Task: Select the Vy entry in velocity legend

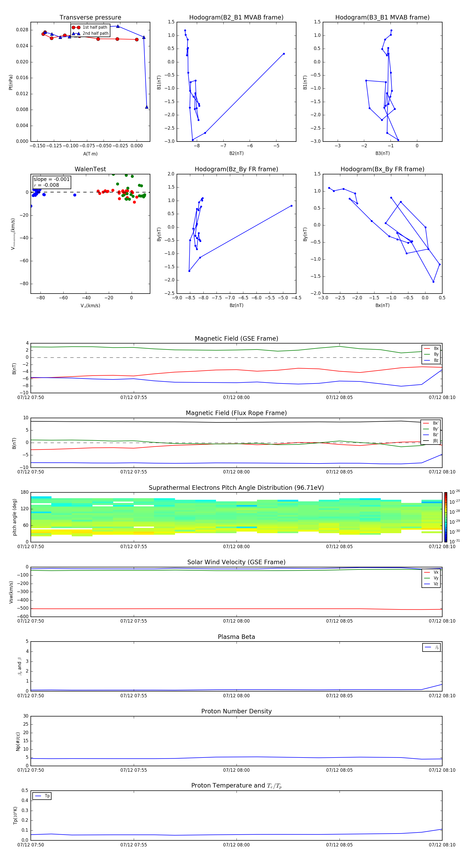Action: (431, 578)
